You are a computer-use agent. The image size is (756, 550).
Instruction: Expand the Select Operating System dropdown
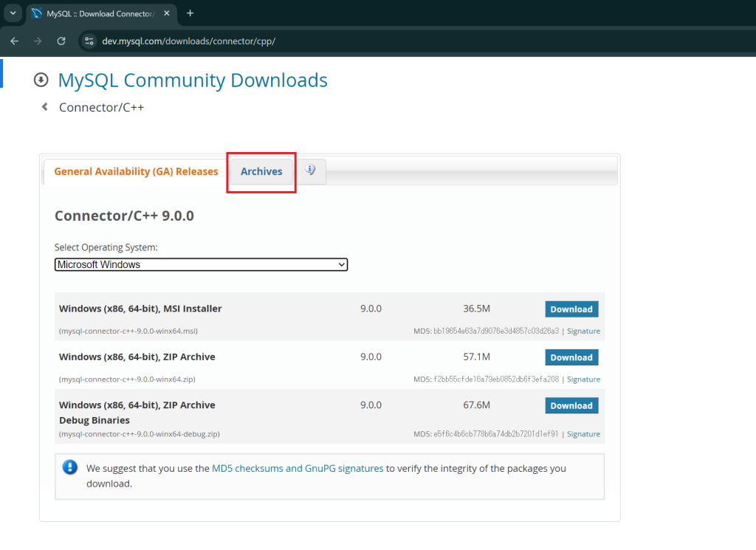click(201, 264)
